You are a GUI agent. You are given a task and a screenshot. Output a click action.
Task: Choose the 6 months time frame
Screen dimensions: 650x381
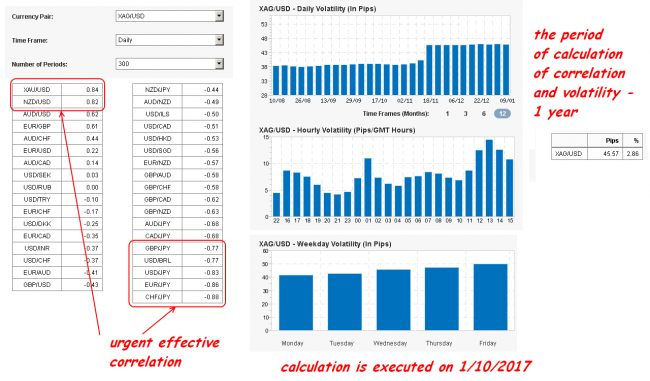point(483,114)
